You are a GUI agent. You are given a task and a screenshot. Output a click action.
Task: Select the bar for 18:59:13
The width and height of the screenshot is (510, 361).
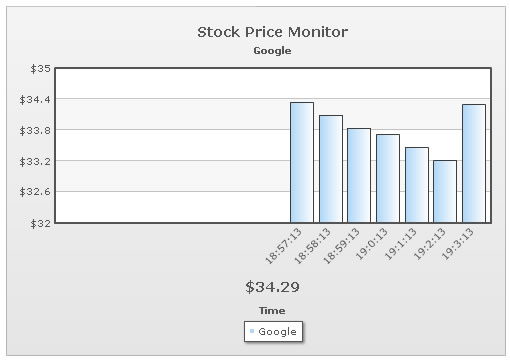pos(359,175)
